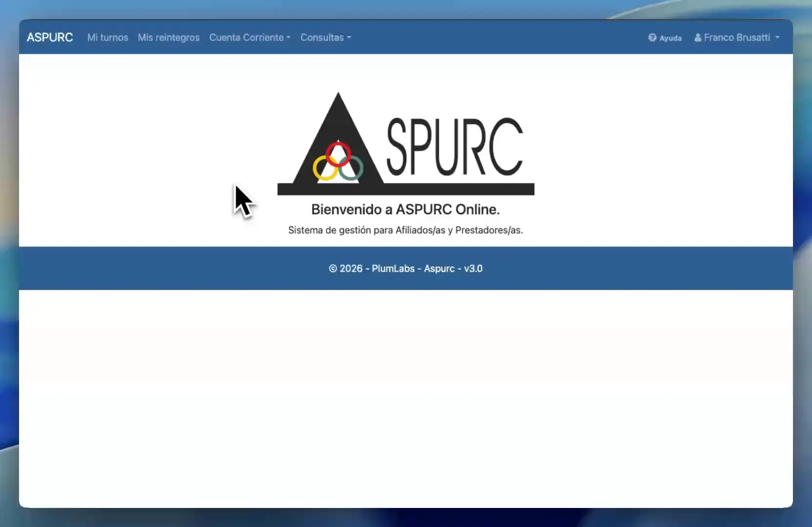The height and width of the screenshot is (527, 812).
Task: Click the Bienvenido a ASPURC Online heading
Action: point(406,209)
